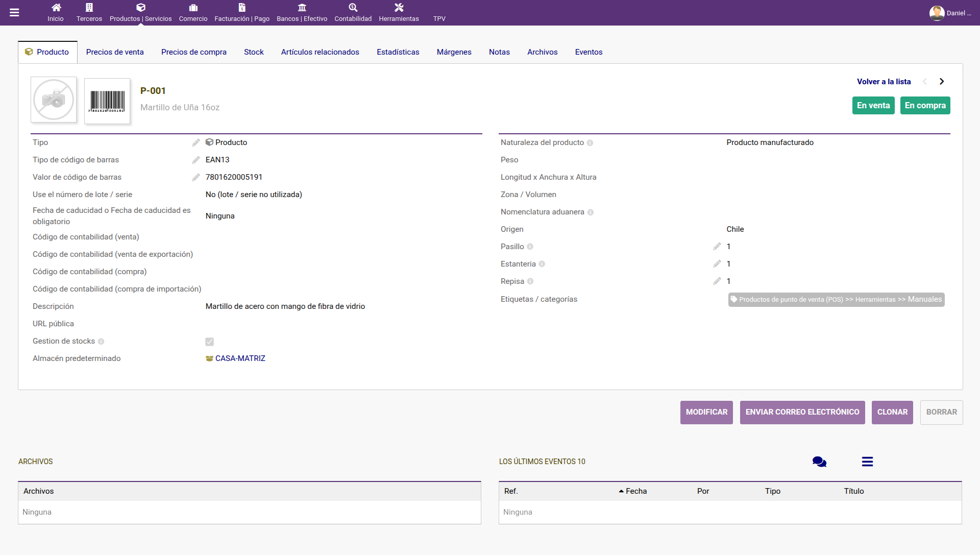The image size is (980, 555).
Task: Toggle the En venta status
Action: point(873,106)
